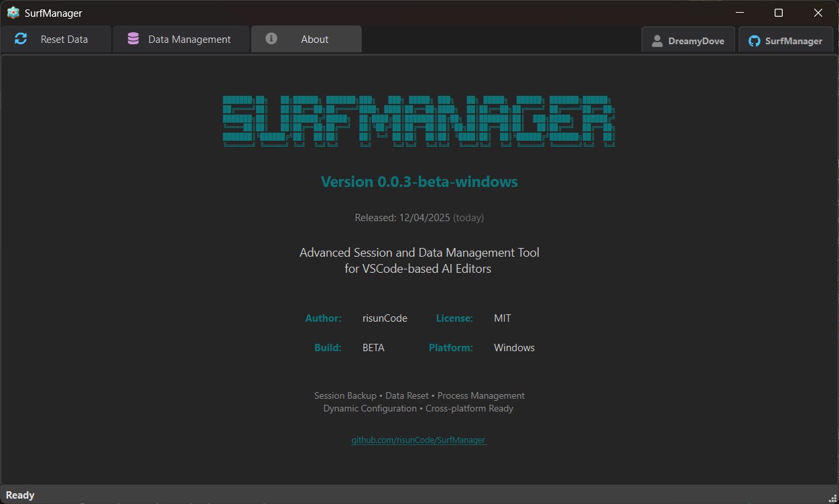Click the Version 0.0.3-beta-windows text
839x504 pixels.
[419, 182]
